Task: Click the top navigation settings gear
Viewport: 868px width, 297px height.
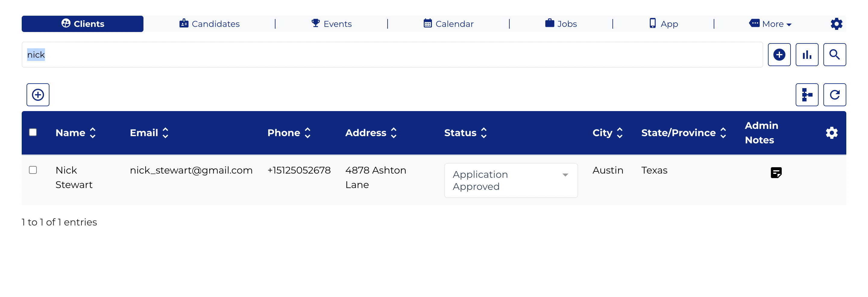Action: pos(836,24)
